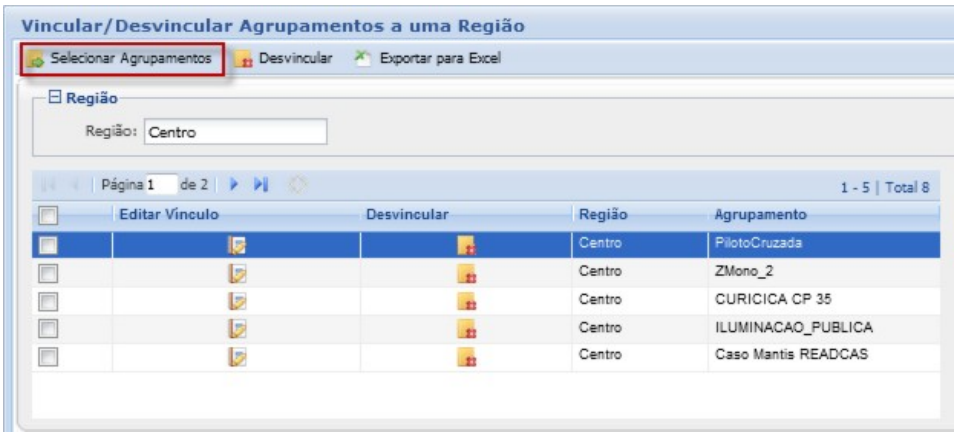Click Desvincular icon for PilotoCruzada row
This screenshot has width=962, height=437.
(466, 244)
